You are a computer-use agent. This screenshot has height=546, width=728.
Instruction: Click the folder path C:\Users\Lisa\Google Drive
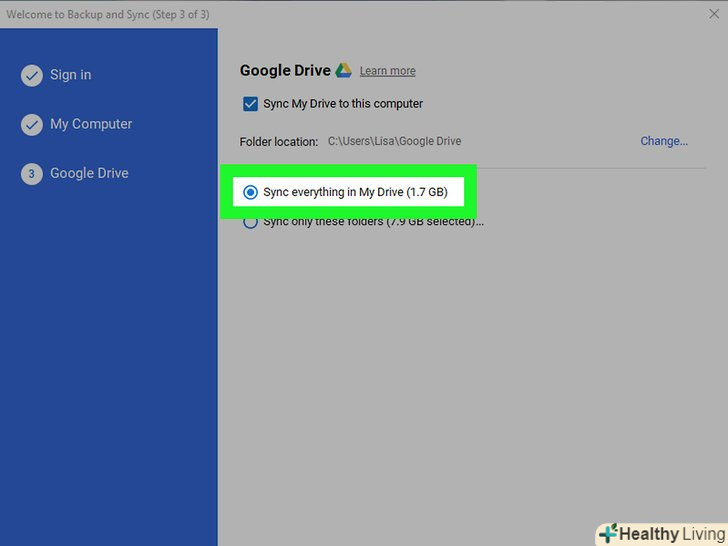point(395,141)
